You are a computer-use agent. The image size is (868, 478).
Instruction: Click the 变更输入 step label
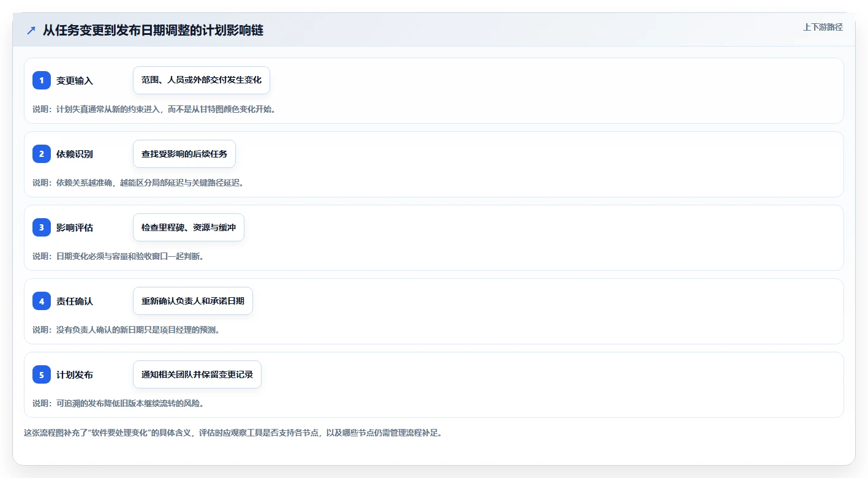click(x=75, y=81)
